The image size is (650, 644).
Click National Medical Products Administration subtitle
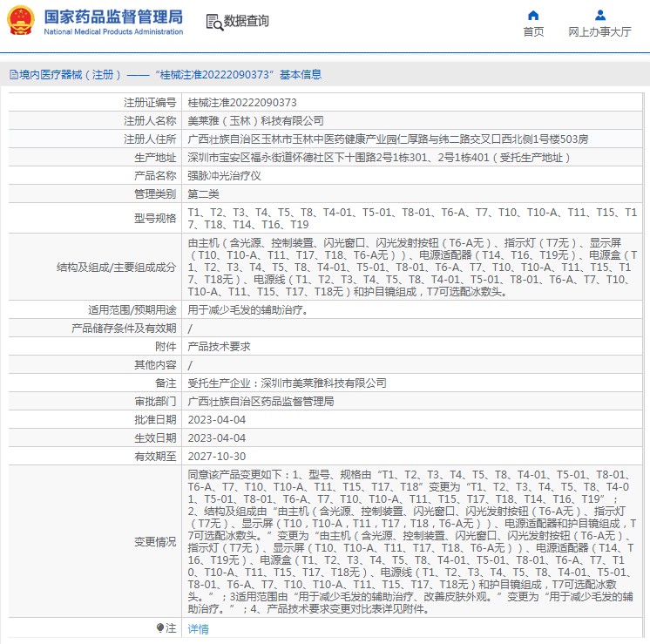point(113,31)
